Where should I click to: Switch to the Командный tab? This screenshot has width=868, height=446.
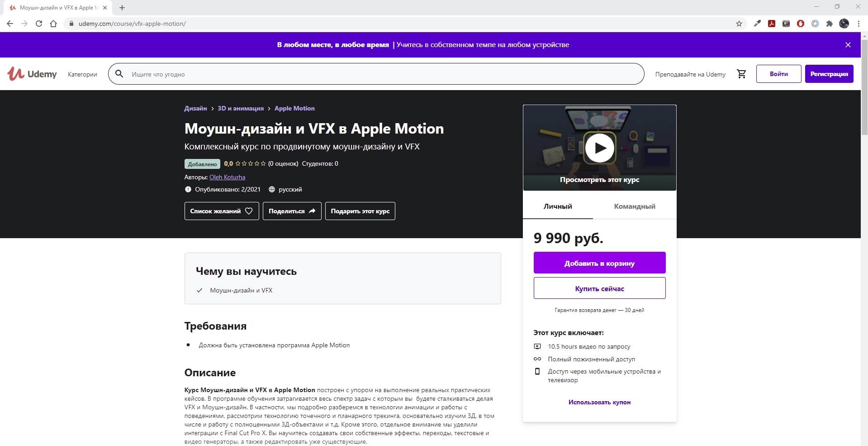635,206
